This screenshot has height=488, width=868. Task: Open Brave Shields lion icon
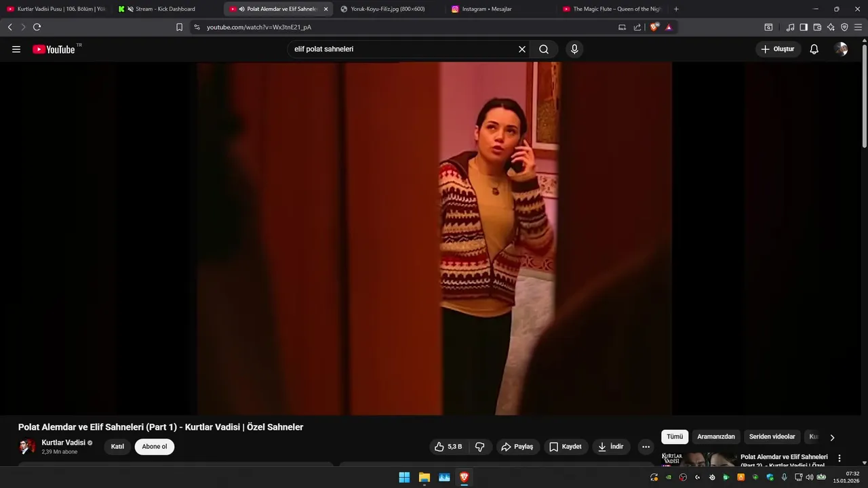pyautogui.click(x=654, y=27)
